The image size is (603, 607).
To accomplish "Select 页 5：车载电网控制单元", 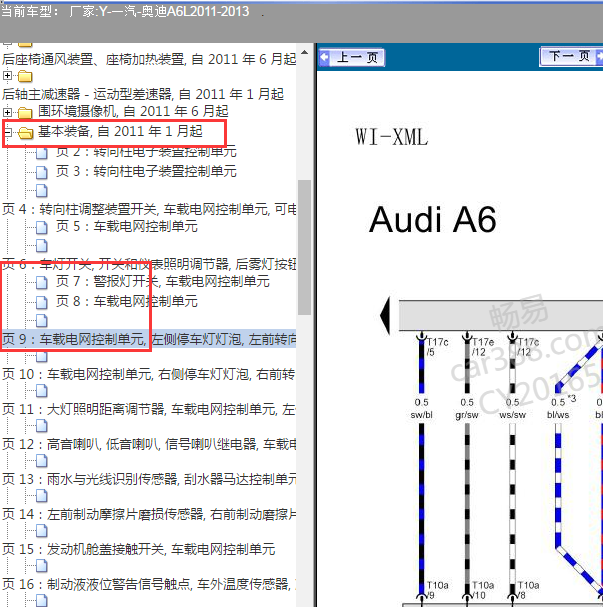I will click(127, 226).
